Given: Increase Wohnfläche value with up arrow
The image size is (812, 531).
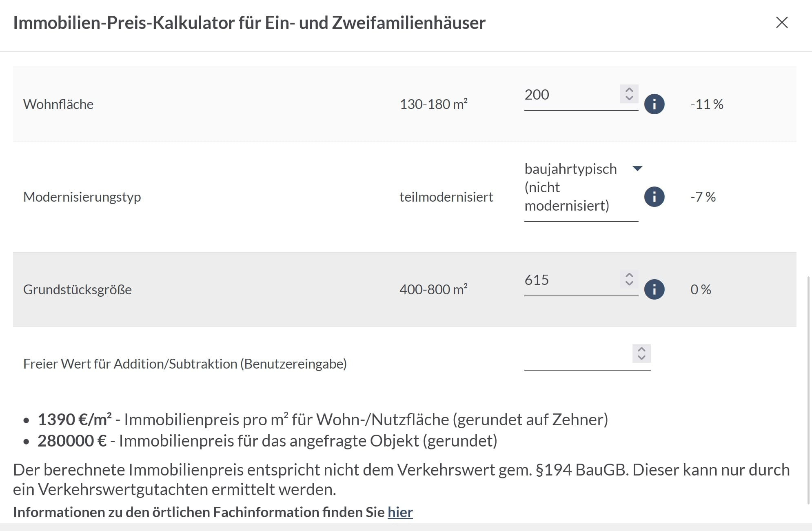Looking at the screenshot, I should pyautogui.click(x=629, y=90).
